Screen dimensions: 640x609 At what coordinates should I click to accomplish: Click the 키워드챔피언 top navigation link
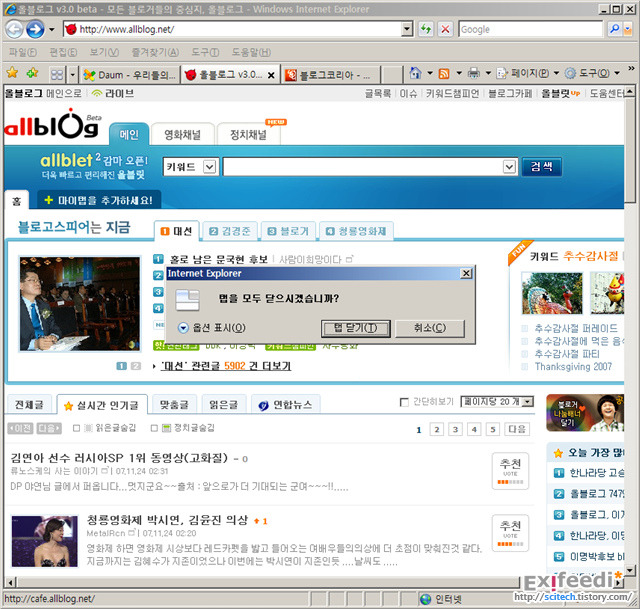(452, 94)
